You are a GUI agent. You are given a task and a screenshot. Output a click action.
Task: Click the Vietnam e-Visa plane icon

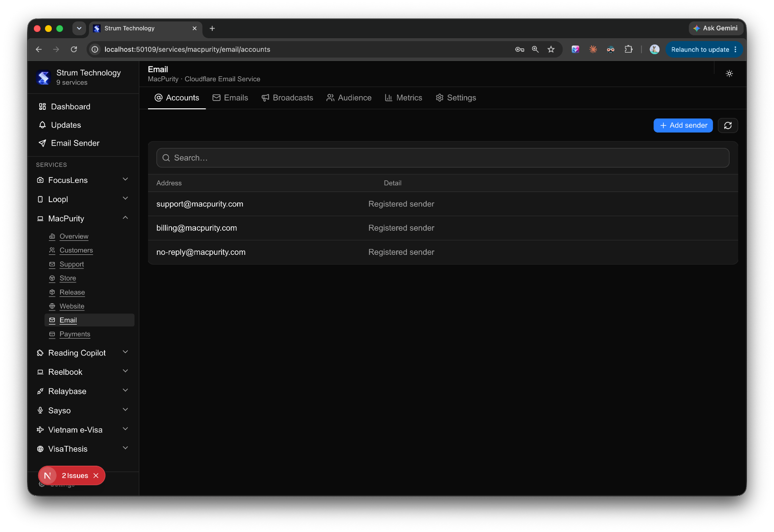click(x=40, y=430)
